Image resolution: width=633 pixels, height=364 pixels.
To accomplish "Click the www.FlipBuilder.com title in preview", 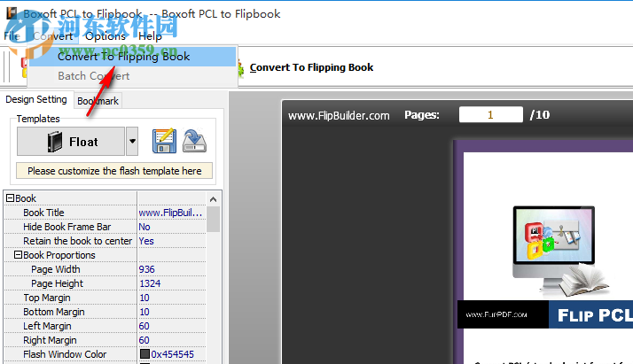I will click(x=339, y=116).
